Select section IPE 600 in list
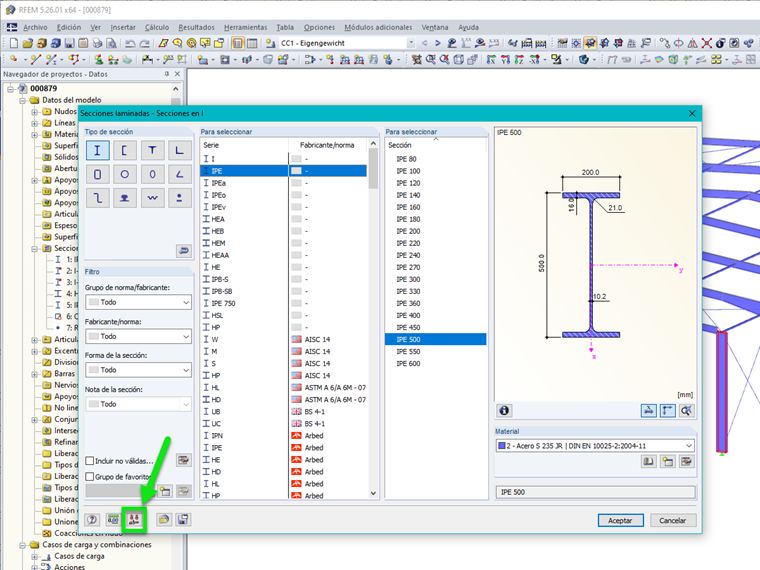The width and height of the screenshot is (760, 570). (436, 364)
